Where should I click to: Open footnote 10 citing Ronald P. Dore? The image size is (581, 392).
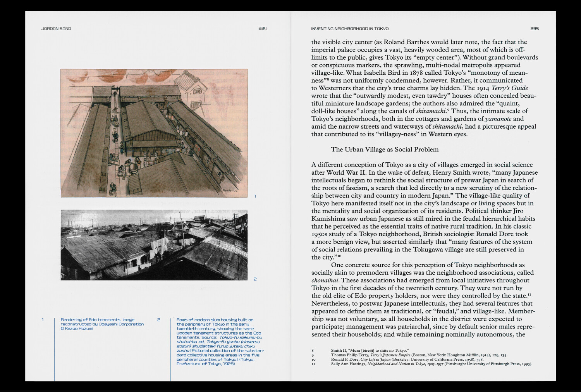coord(407,359)
